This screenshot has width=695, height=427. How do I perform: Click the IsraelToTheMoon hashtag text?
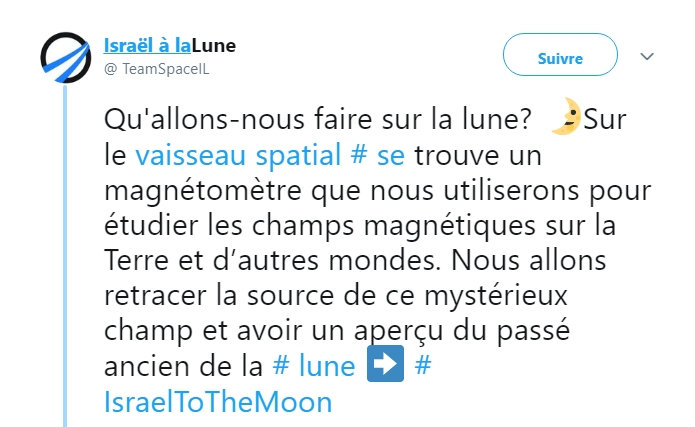217,401
